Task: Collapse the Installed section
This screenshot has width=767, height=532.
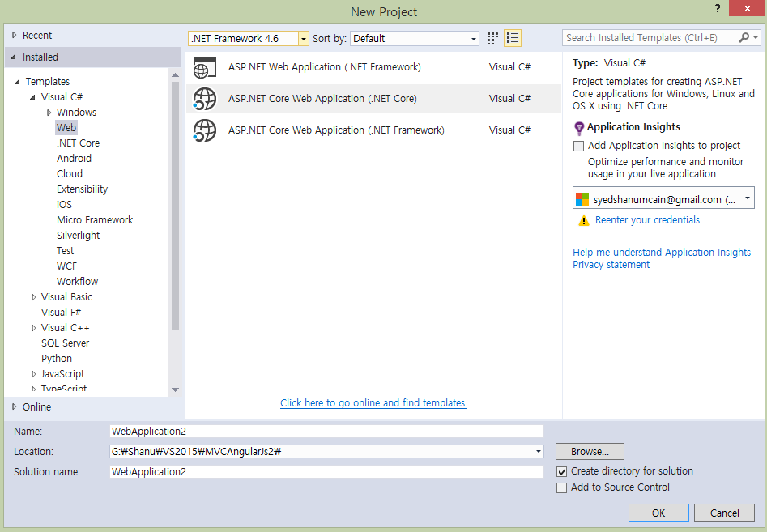Action: tap(14, 57)
